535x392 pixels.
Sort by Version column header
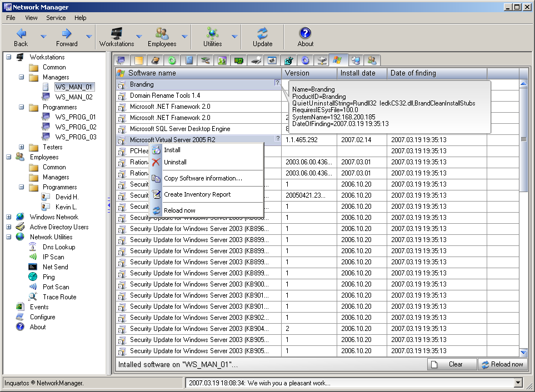click(309, 73)
